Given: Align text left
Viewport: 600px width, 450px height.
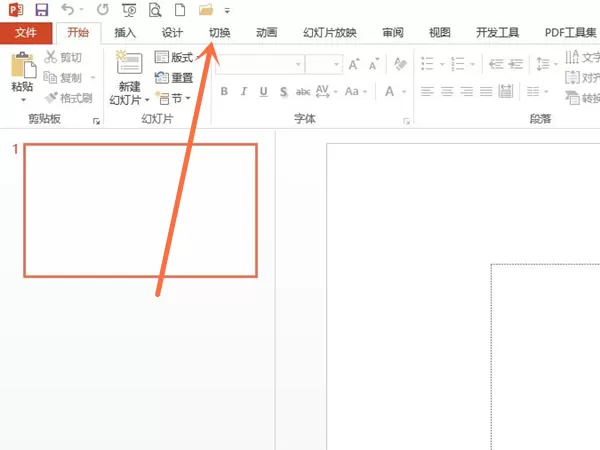Looking at the screenshot, I should click(427, 91).
